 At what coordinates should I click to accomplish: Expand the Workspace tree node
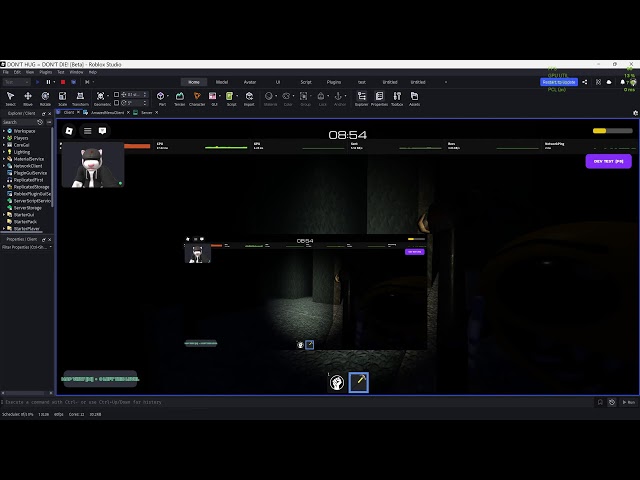click(4, 131)
